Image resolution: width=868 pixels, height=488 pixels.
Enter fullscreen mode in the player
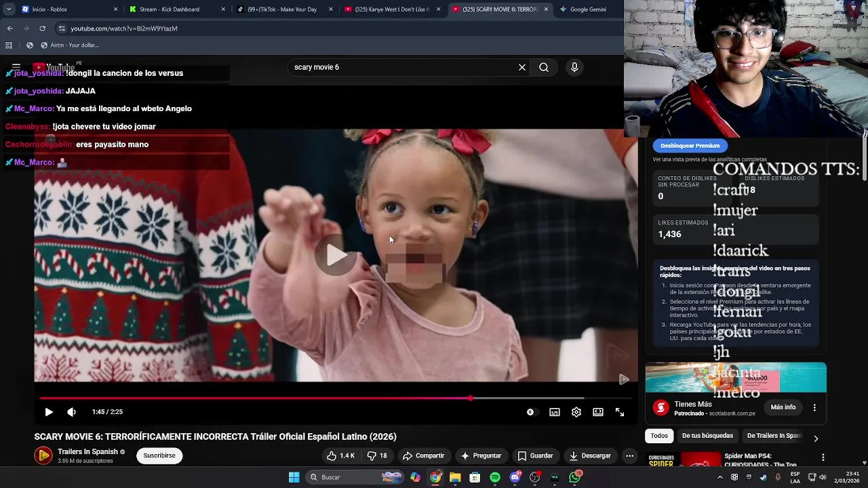[620, 412]
